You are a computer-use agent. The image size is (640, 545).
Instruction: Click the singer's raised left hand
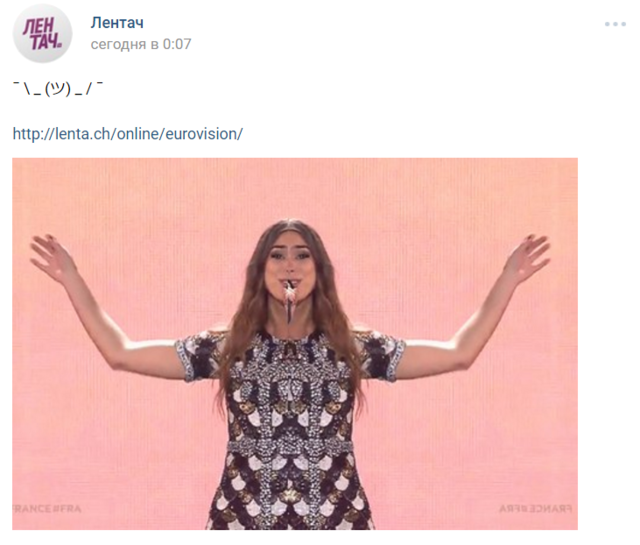coord(527,255)
